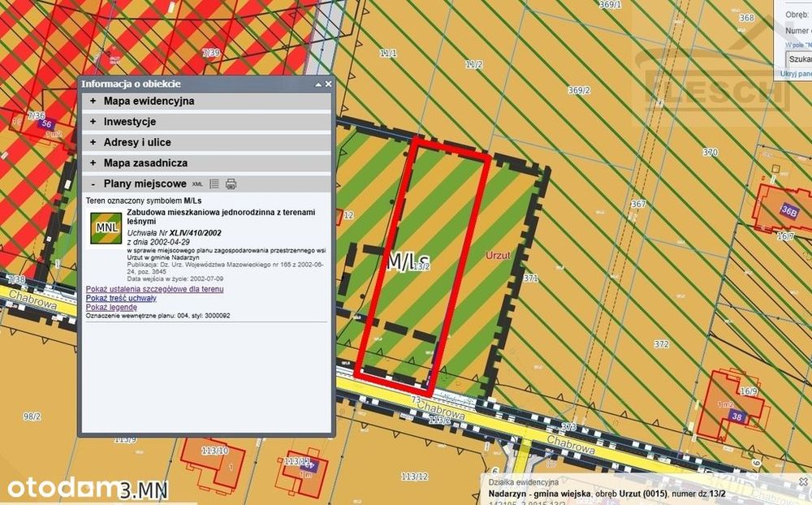Collapse Informacja o obiekcie panel with up arrow
Screen dimensions: 812x505
click(318, 84)
